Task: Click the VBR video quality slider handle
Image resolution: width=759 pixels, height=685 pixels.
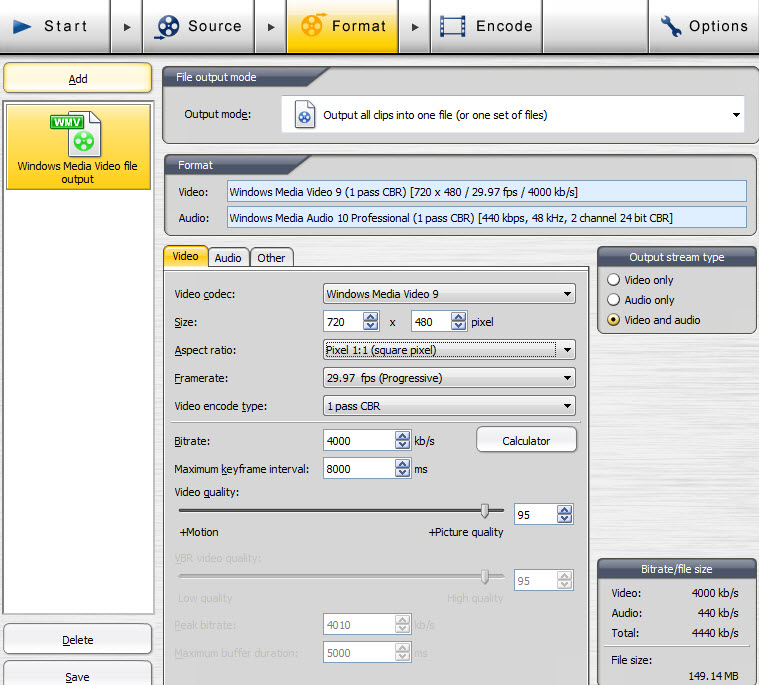Action: (x=485, y=576)
